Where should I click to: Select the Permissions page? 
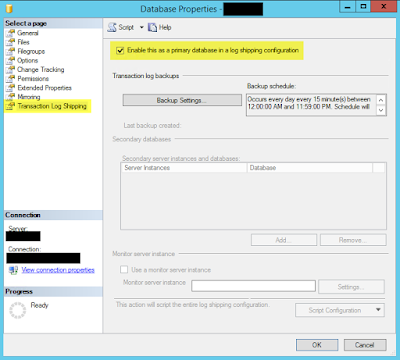[x=33, y=79]
